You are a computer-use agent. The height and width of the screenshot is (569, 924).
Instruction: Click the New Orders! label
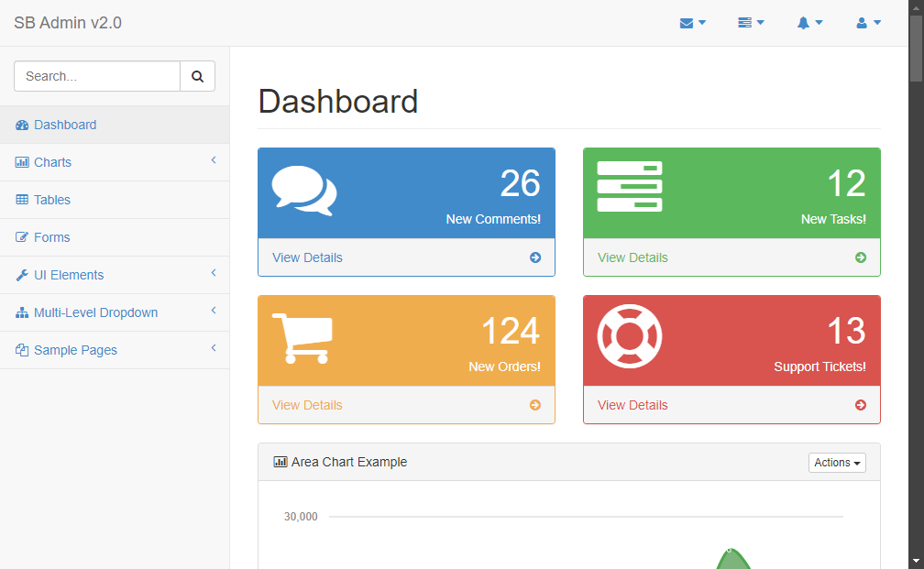pos(504,367)
